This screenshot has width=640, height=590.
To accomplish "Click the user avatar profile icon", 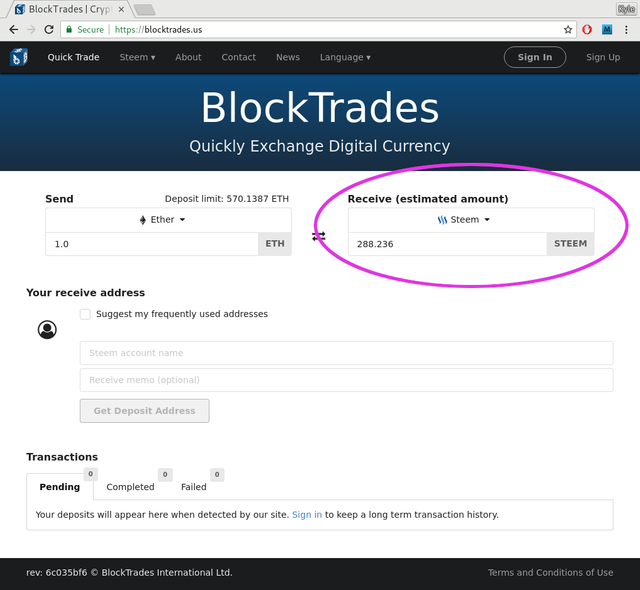I will pos(47,330).
